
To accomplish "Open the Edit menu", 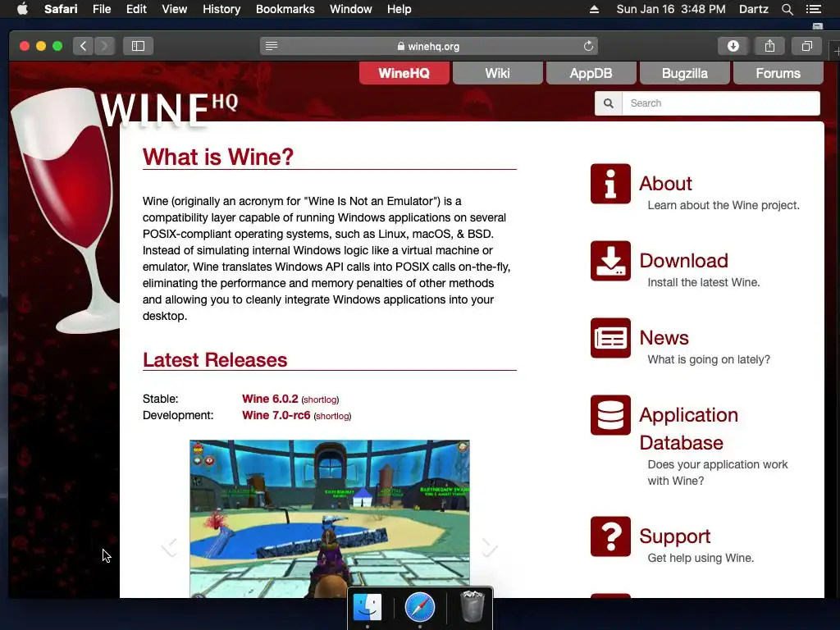I will (136, 9).
